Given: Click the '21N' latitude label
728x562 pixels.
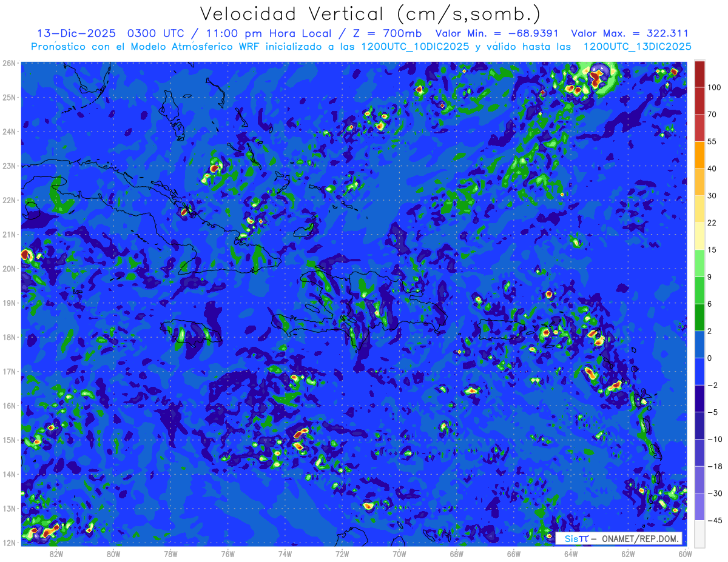Looking at the screenshot, I should pyautogui.click(x=9, y=234).
